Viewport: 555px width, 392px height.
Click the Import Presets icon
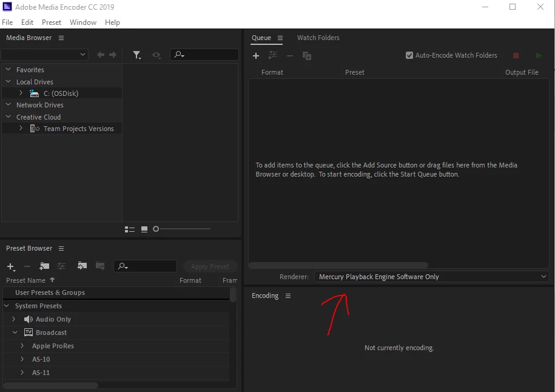[x=82, y=266]
